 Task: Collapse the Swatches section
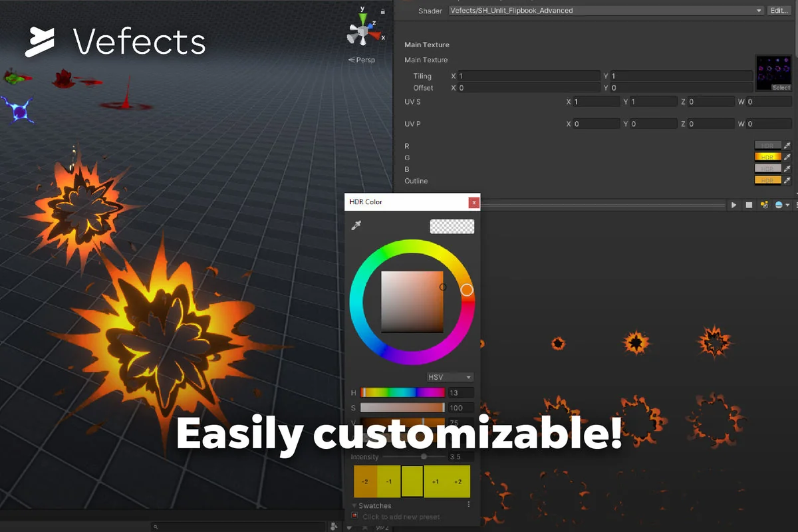tap(353, 505)
